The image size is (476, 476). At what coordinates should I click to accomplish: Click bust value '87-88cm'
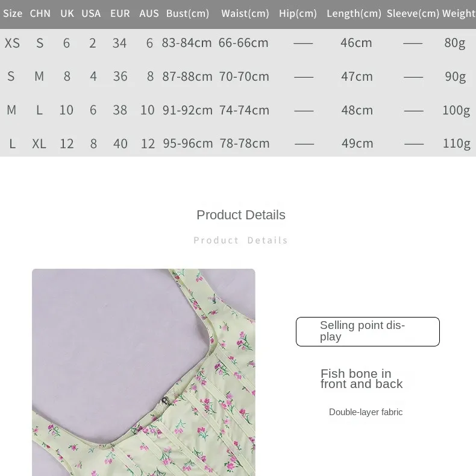[187, 77]
